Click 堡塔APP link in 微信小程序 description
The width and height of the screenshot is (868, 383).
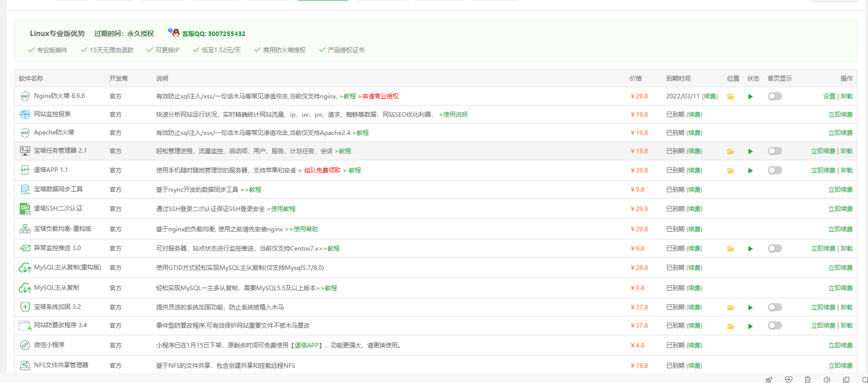click(x=307, y=345)
